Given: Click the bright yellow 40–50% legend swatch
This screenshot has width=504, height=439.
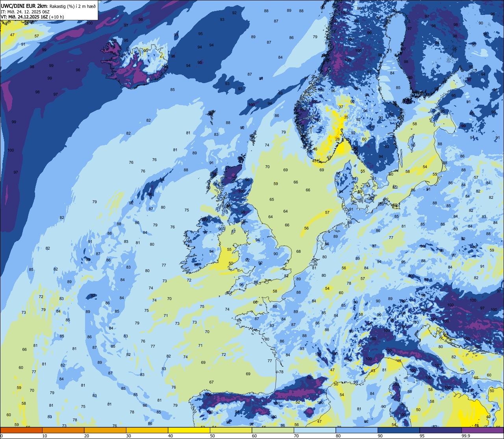Looking at the screenshot, I should point(189,430).
